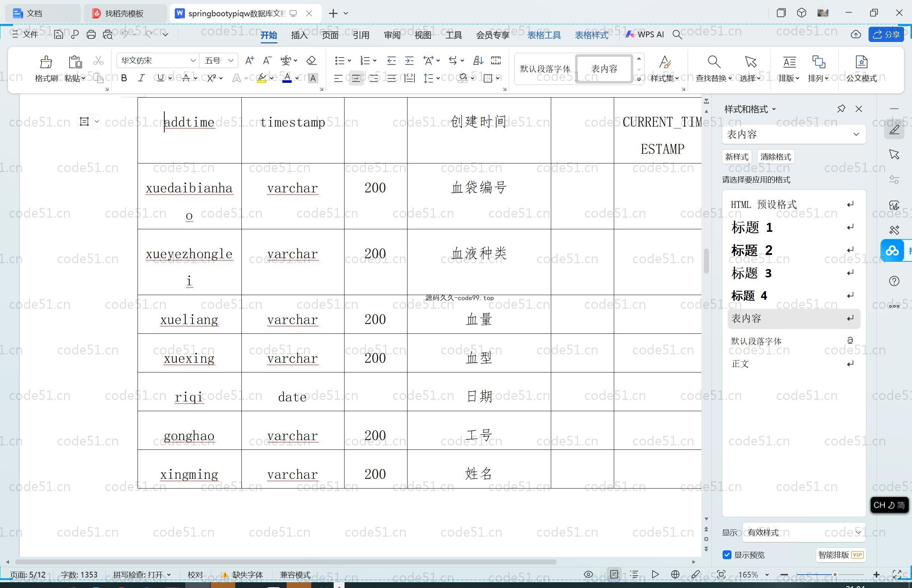Toggle Underline formatting

tap(160, 78)
